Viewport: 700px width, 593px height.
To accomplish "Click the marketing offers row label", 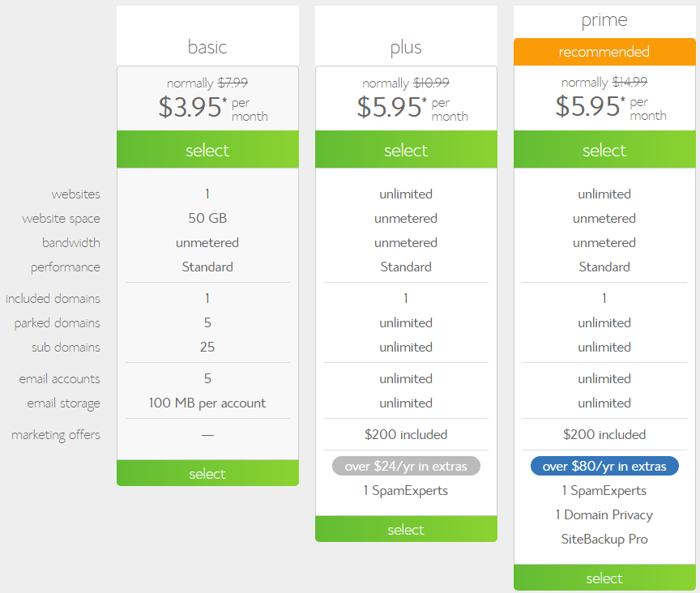I will pos(56,435).
